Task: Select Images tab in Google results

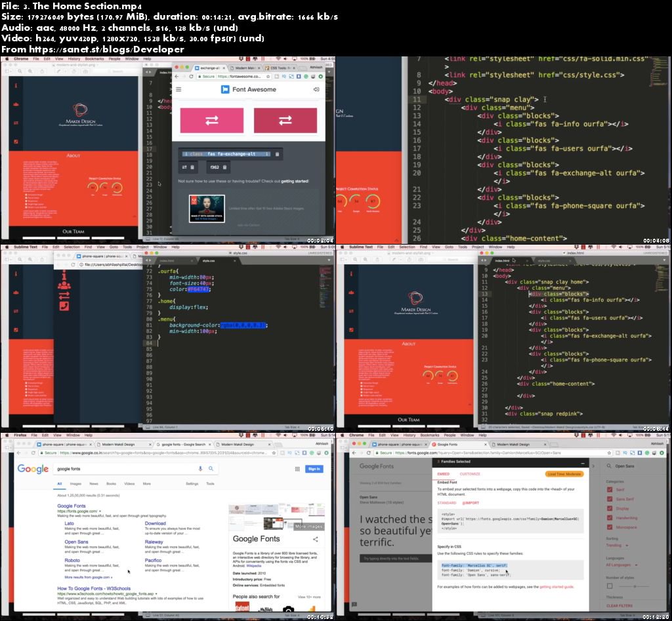Action: click(x=76, y=483)
